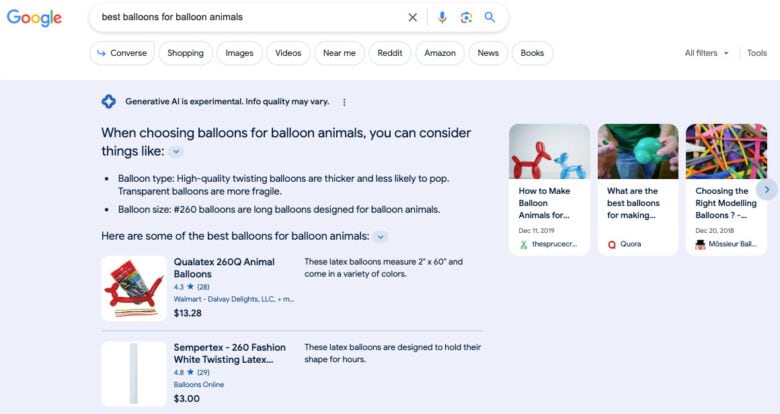Click description 'designed to hold their shape for hours'
This screenshot has height=414, width=780.
click(x=392, y=353)
